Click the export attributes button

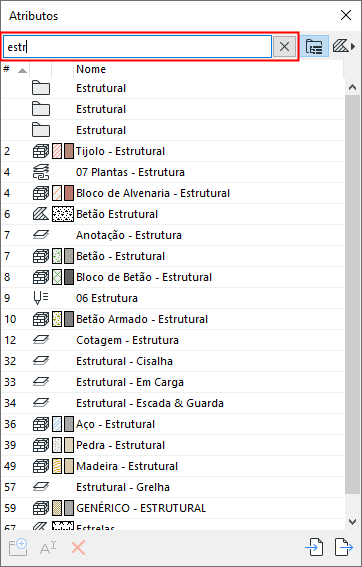(x=344, y=547)
